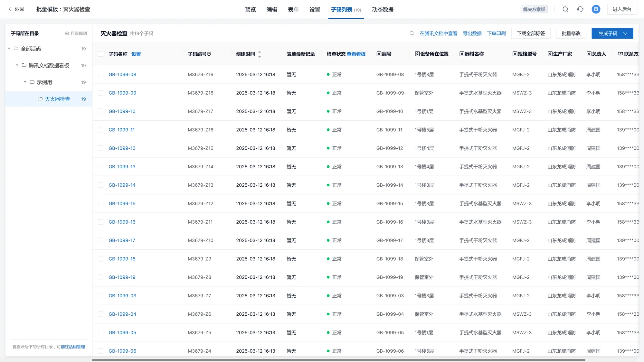The width and height of the screenshot is (644, 362).
Task: Click 图编号 column header
Action: coord(384,54)
